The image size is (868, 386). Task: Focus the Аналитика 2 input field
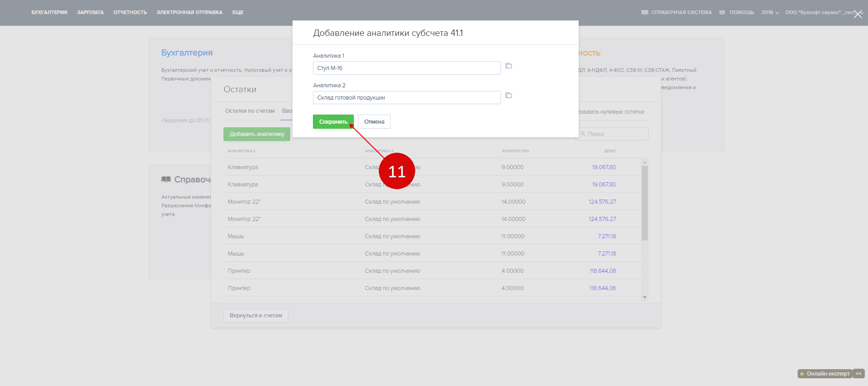(x=407, y=97)
